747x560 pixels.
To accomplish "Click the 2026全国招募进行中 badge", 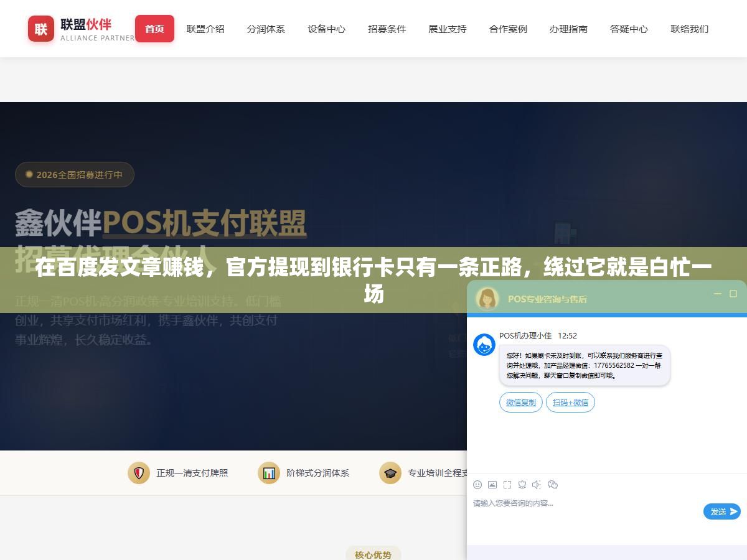I will pos(75,175).
